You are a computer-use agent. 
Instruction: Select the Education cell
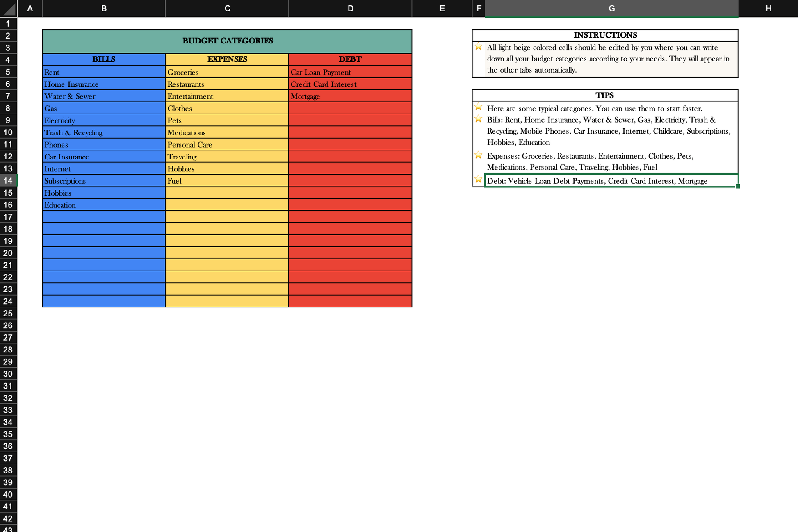[104, 205]
